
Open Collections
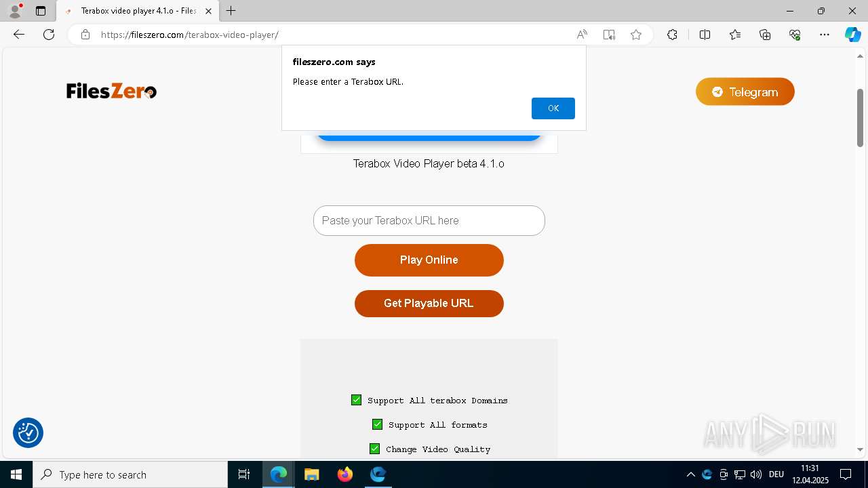coord(765,35)
